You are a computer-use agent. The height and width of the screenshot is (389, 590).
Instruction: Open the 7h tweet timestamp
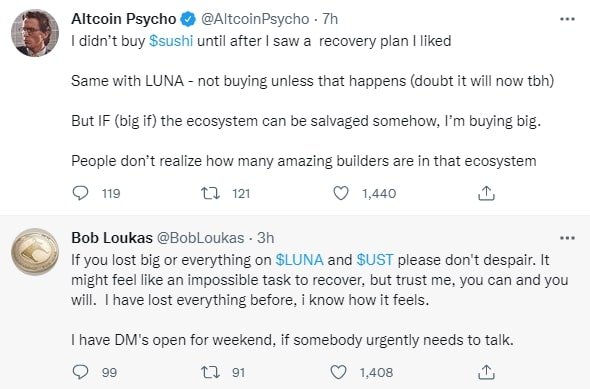tap(330, 19)
